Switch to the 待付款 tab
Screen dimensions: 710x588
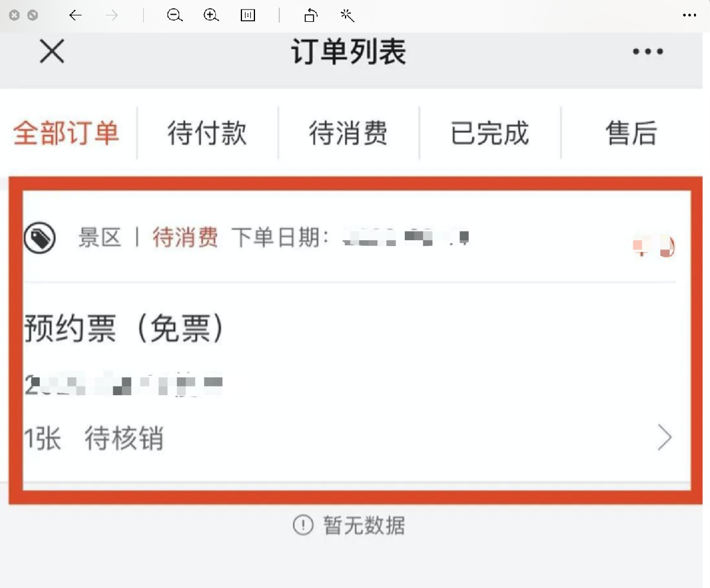207,133
